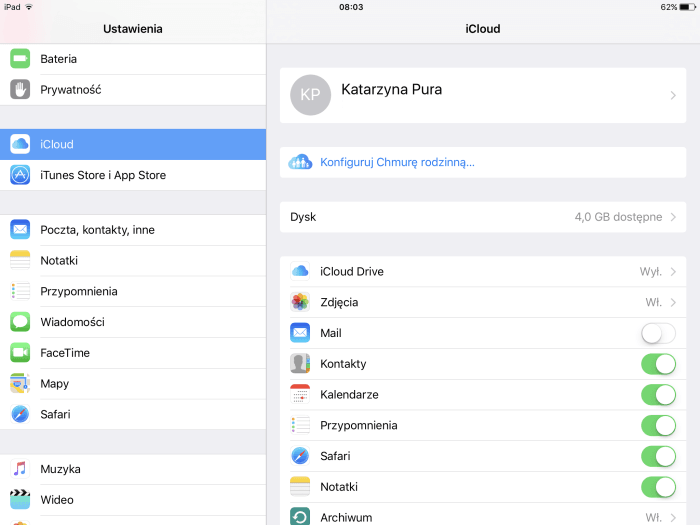Select Wiadomości in settings list
The width and height of the screenshot is (700, 525).
(x=133, y=322)
